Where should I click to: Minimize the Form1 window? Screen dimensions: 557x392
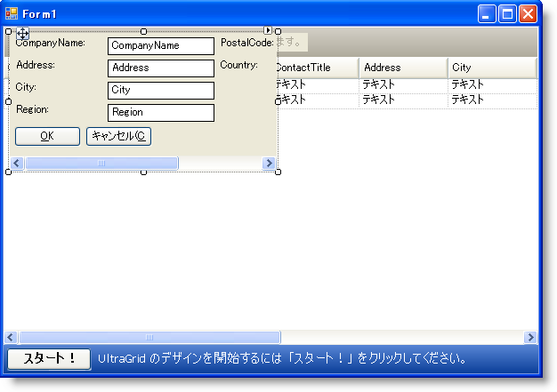tap(488, 13)
